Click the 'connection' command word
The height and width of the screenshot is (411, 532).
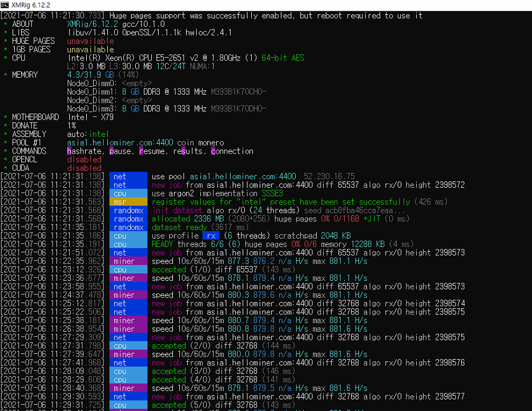(232, 151)
